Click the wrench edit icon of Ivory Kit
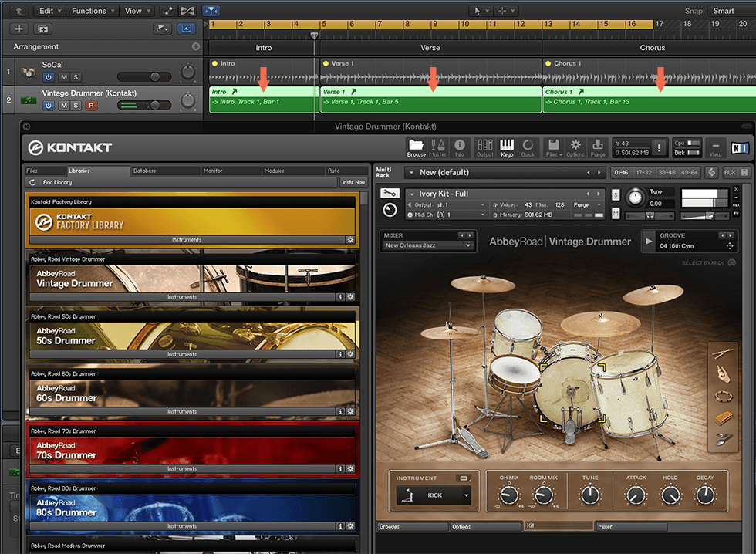 (390, 194)
